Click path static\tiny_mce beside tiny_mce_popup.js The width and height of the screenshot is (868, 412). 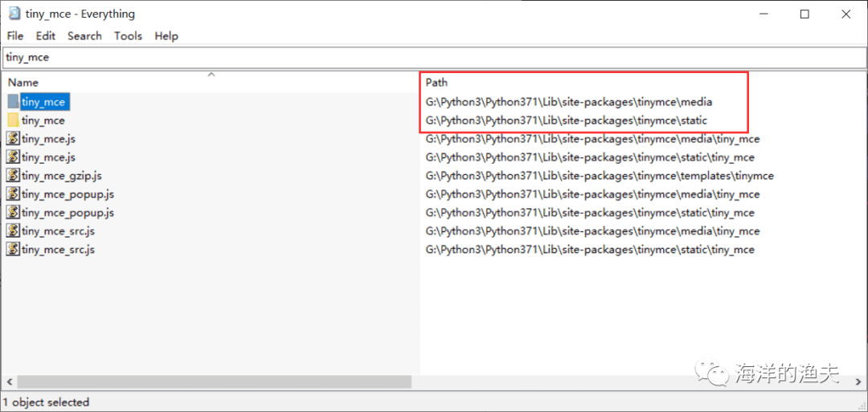click(x=590, y=212)
